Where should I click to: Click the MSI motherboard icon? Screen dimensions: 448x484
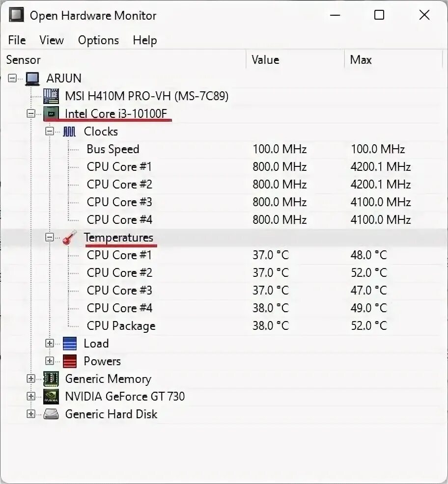coord(51,96)
